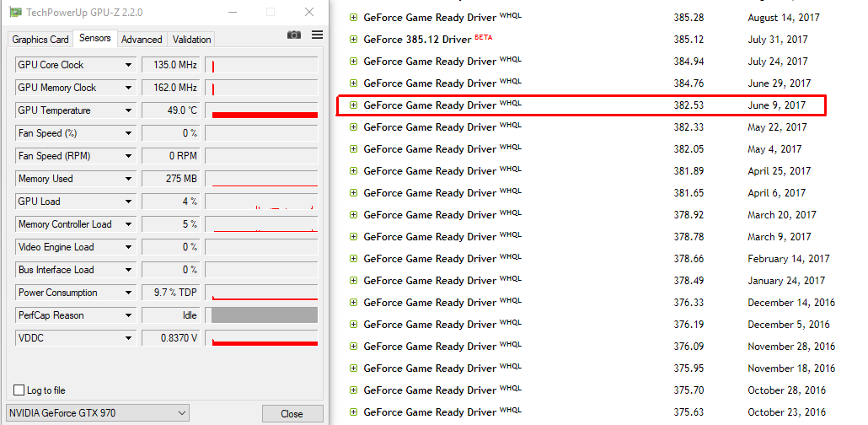Click the GPU Load history graph
The height and width of the screenshot is (425, 868).
click(x=261, y=202)
